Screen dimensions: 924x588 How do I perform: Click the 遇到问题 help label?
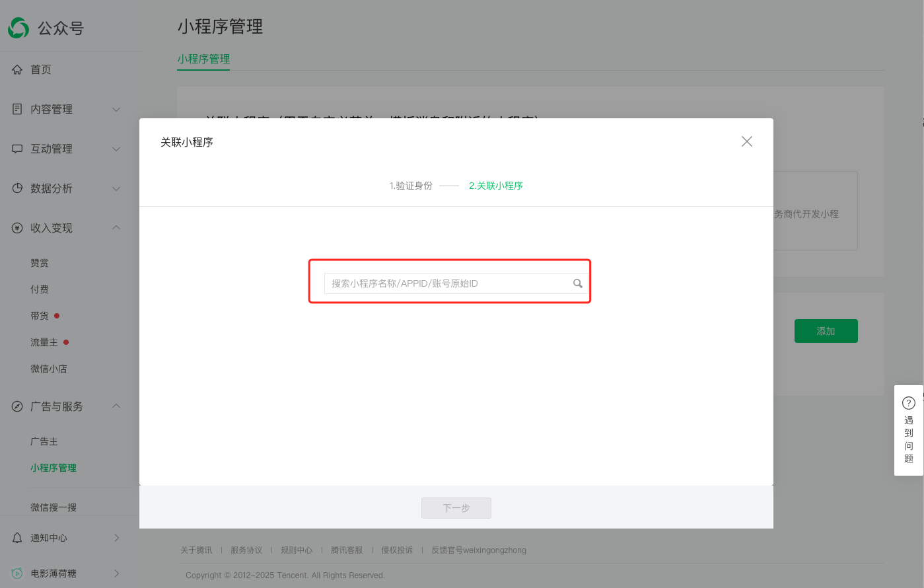click(909, 439)
